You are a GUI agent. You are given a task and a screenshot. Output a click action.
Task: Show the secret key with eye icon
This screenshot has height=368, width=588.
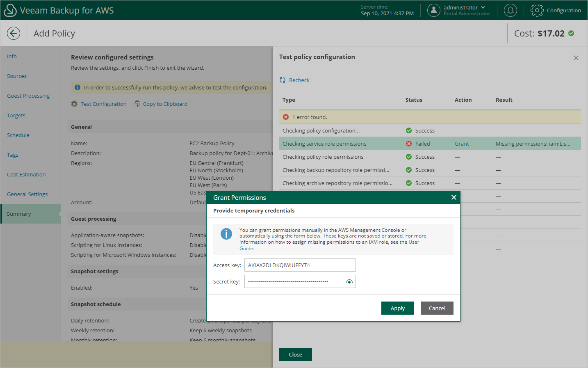tap(349, 282)
